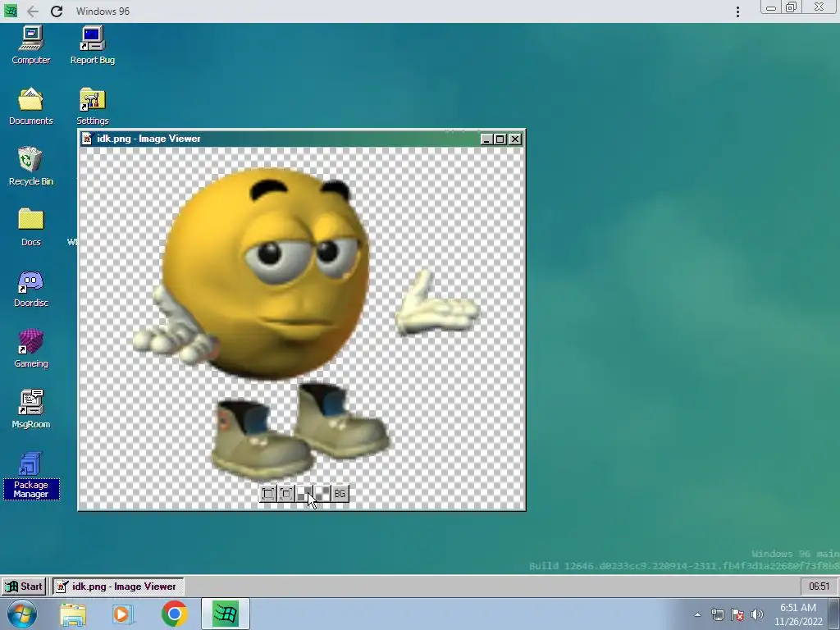
Task: Click the small-frame actual-size button in Image Viewer
Action: click(286, 493)
